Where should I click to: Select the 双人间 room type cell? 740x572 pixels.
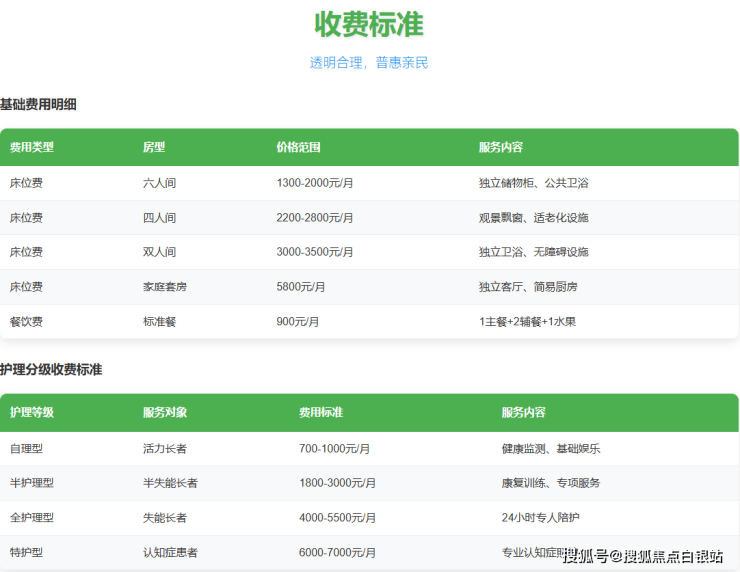pos(159,252)
